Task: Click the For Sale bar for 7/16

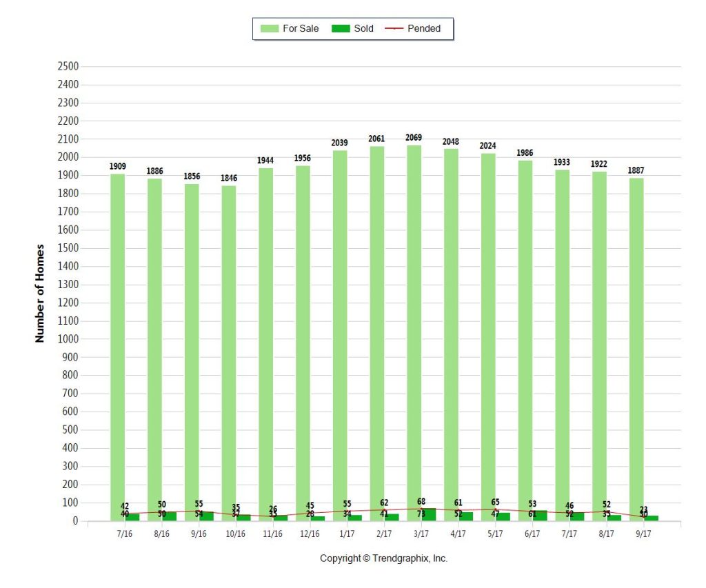Action: point(117,347)
